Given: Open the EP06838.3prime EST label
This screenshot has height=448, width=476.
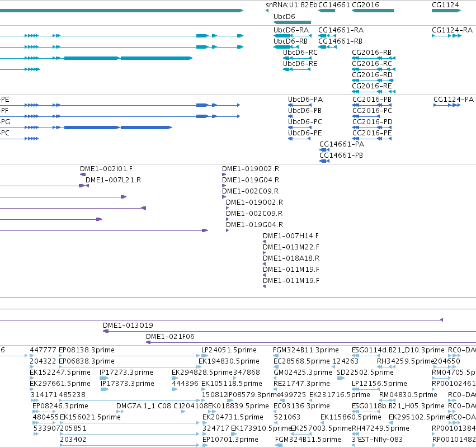Looking at the screenshot, I should click(x=87, y=361).
